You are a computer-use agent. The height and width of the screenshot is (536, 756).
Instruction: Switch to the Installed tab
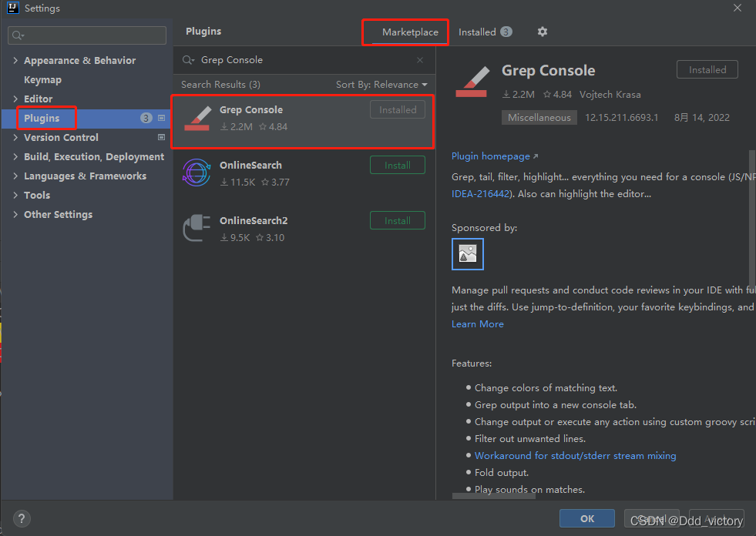coord(485,32)
